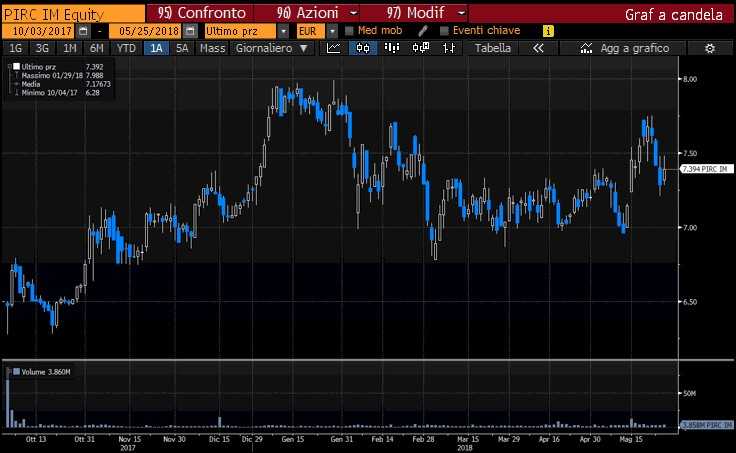Select the YTD range tab
Image resolution: width=736 pixels, height=453 pixels.
coord(126,48)
